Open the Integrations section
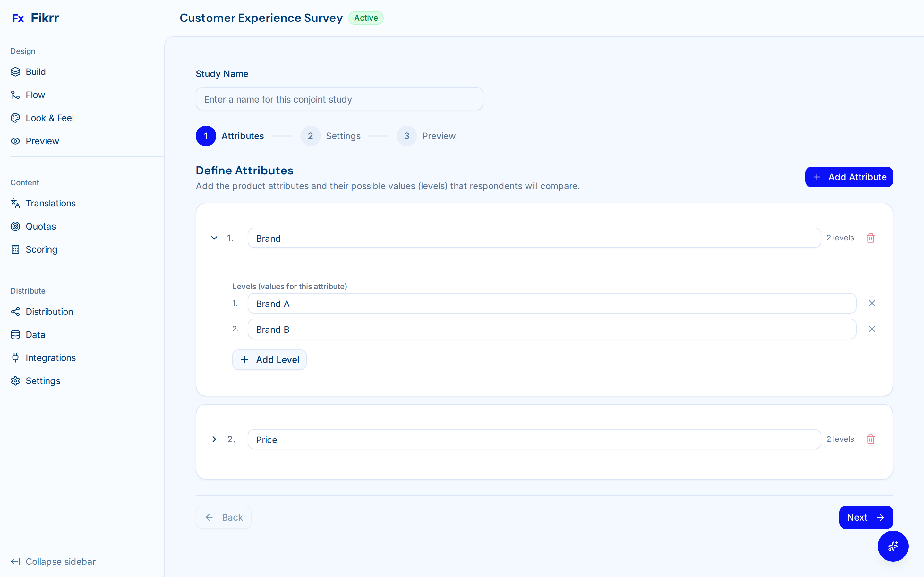Screen dimensions: 924x577 [51, 357]
